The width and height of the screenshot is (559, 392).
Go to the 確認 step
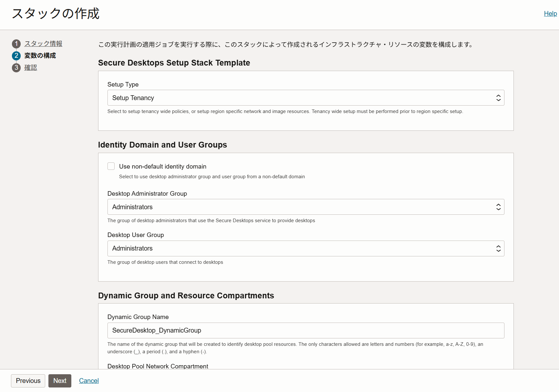coord(31,67)
